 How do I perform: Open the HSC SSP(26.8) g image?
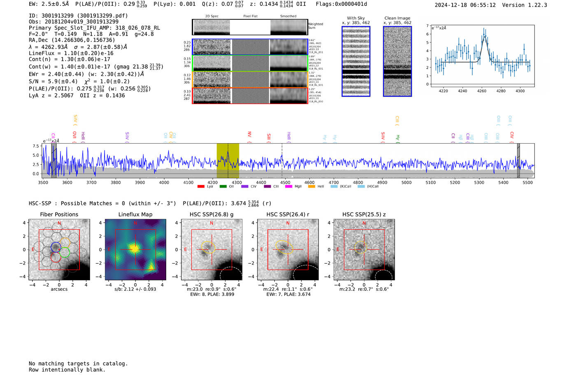tap(211, 250)
